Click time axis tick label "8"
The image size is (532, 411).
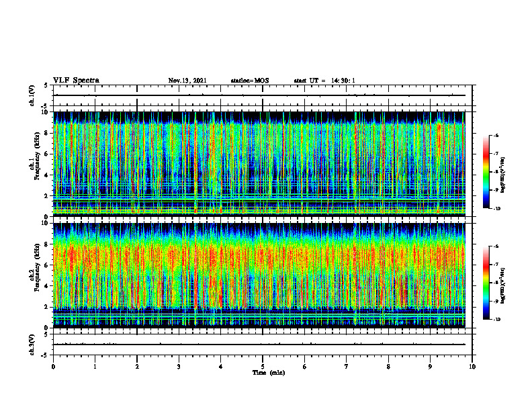(x=388, y=367)
